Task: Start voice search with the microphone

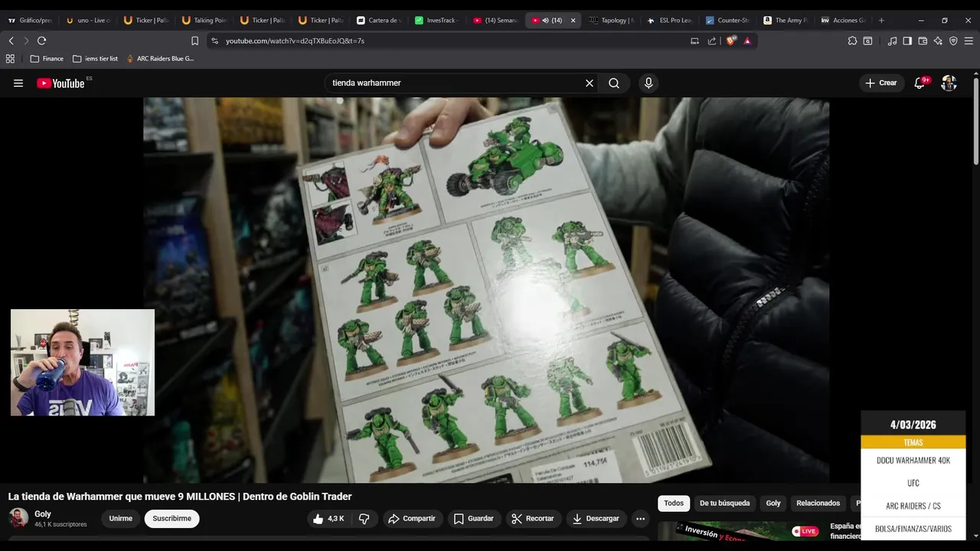Action: coord(648,83)
